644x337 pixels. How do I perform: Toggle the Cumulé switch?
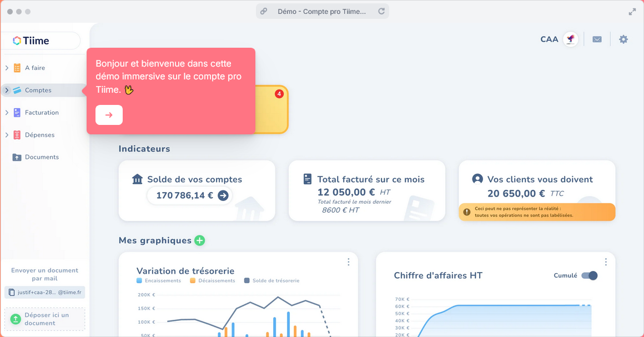590,276
